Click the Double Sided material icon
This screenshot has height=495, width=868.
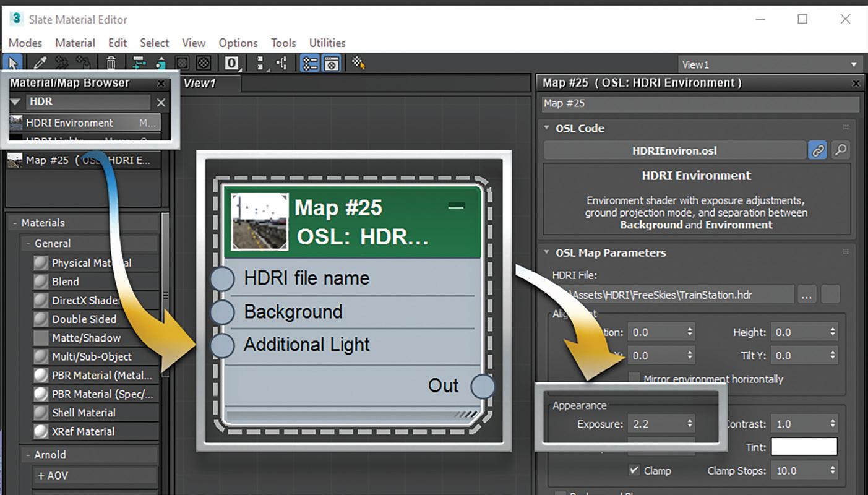41,319
